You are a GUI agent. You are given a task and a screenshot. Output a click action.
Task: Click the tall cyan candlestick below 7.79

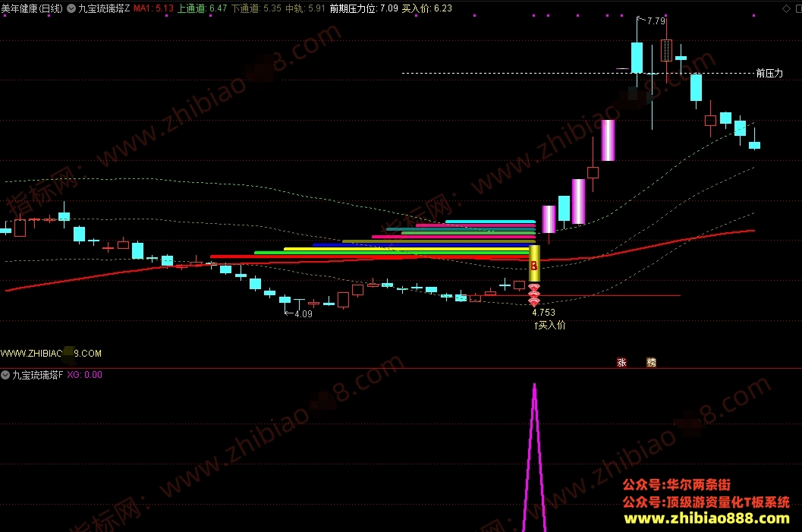(x=637, y=58)
